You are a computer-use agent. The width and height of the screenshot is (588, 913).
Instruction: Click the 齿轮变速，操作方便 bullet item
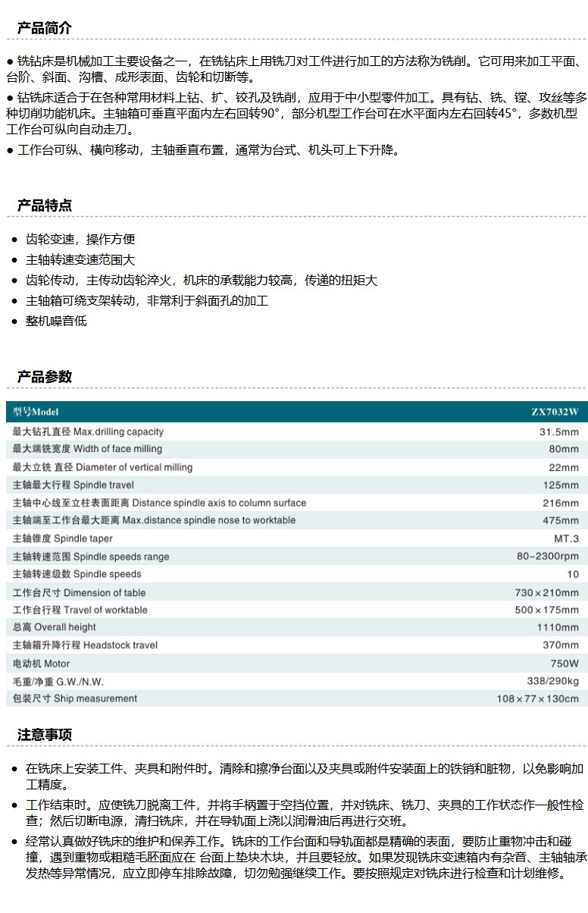pos(80,240)
